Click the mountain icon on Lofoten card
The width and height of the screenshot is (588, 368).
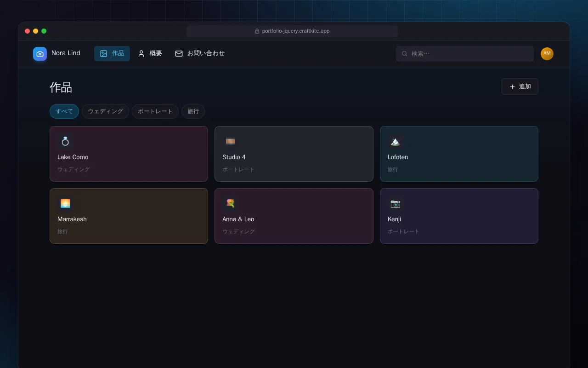pos(395,141)
